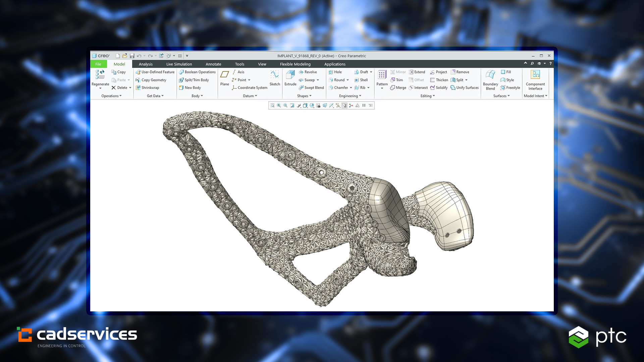Toggle spin center display icon
The height and width of the screenshot is (362, 644).
point(351,106)
